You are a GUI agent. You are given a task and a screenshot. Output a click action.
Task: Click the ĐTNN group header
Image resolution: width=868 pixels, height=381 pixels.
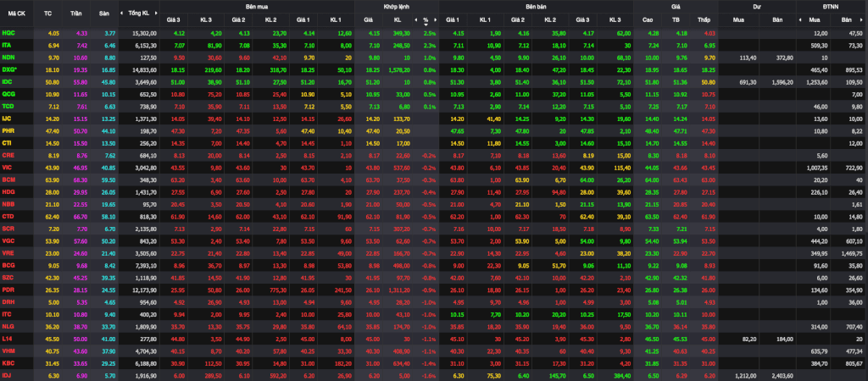pyautogui.click(x=832, y=6)
